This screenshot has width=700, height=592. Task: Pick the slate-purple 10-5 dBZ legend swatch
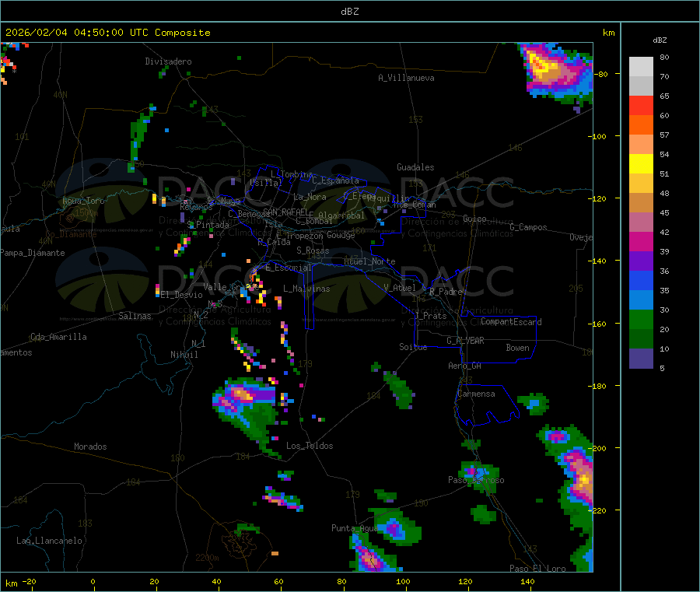(x=641, y=359)
